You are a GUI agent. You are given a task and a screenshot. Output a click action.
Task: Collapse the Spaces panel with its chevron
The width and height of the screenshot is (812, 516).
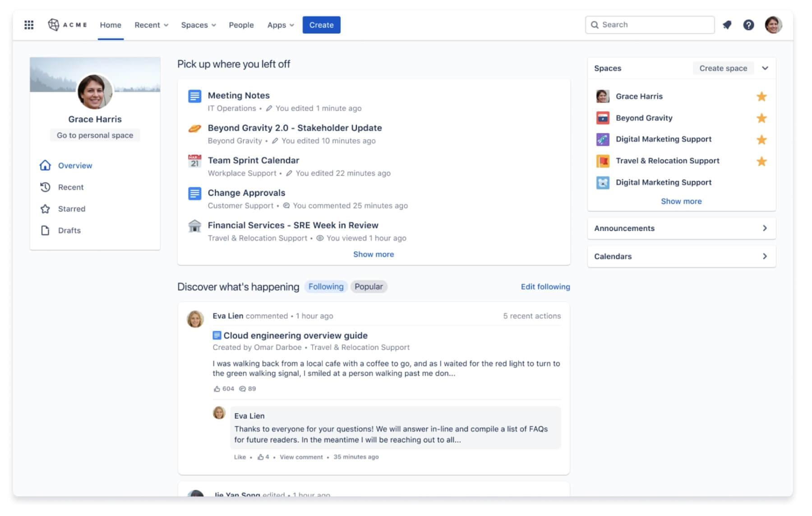point(766,68)
